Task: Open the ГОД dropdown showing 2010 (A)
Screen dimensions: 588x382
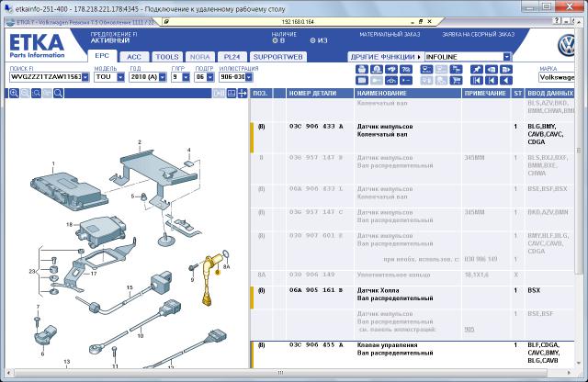Action: click(x=163, y=77)
